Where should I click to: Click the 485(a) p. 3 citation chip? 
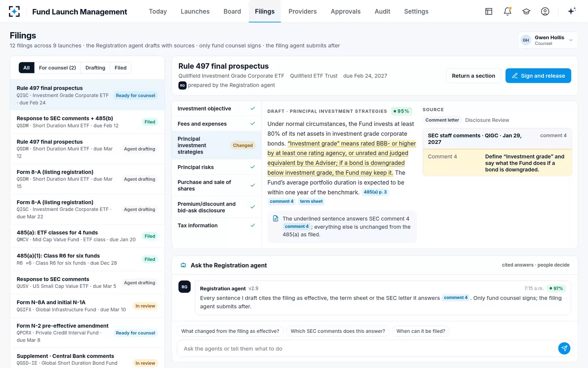[375, 192]
